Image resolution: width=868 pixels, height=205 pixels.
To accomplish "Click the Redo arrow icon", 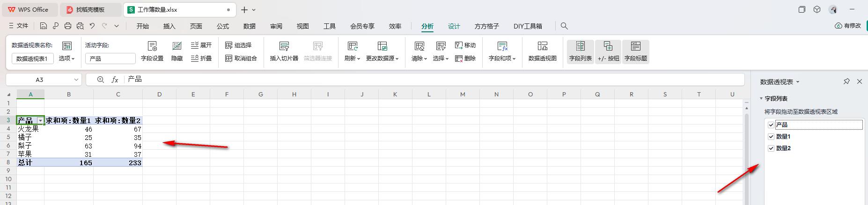I will tap(104, 26).
